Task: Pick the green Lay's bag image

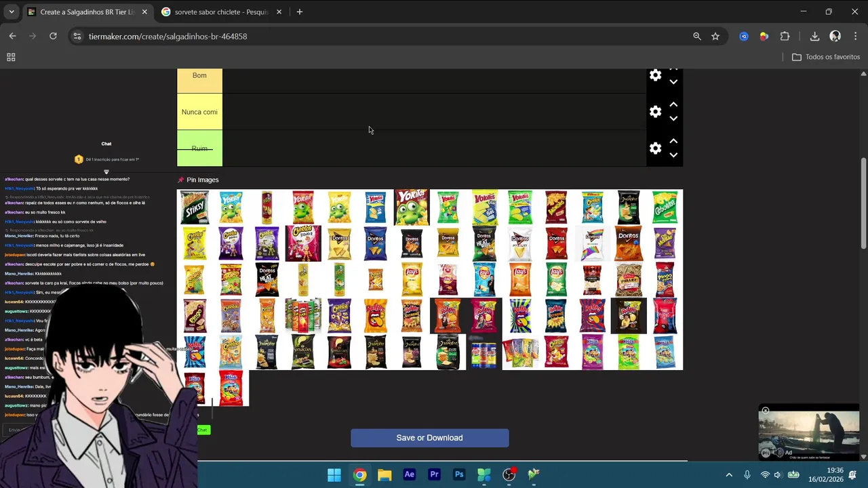Action: click(x=556, y=279)
